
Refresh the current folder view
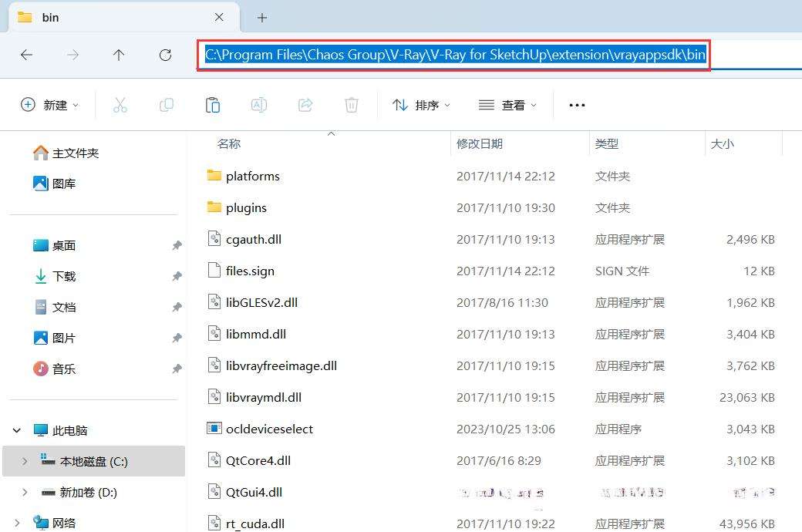pos(165,55)
